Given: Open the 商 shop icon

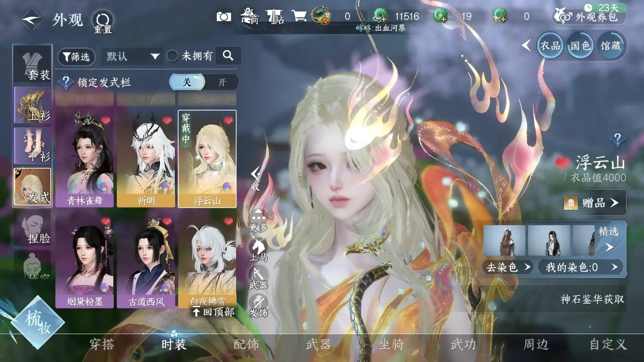Looking at the screenshot, I should [249, 16].
